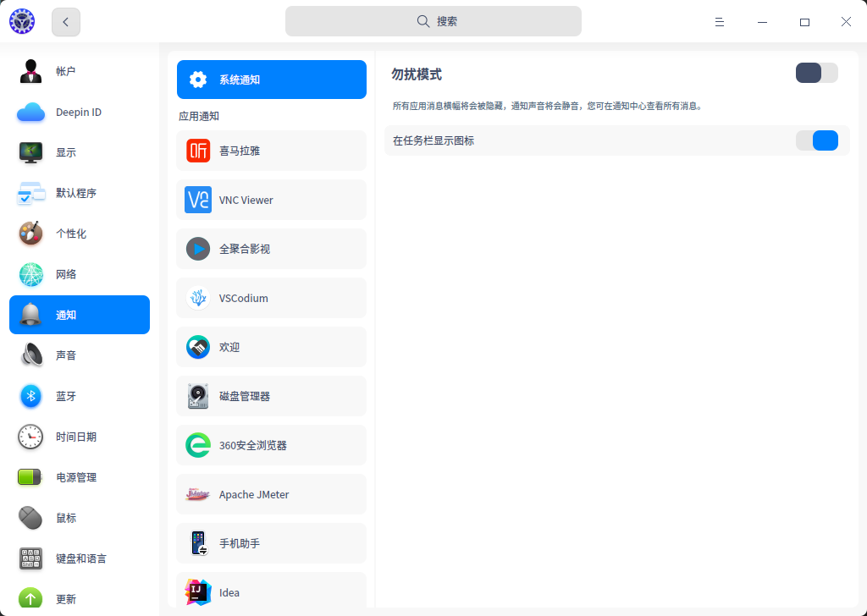Open 网络 network globe icon
This screenshot has height=616, width=867.
pyautogui.click(x=30, y=274)
